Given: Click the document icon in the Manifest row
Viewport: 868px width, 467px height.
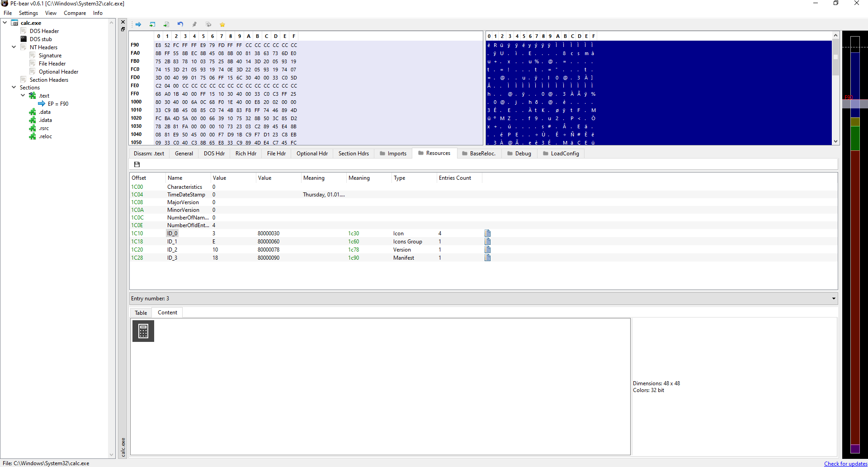Looking at the screenshot, I should click(x=487, y=257).
